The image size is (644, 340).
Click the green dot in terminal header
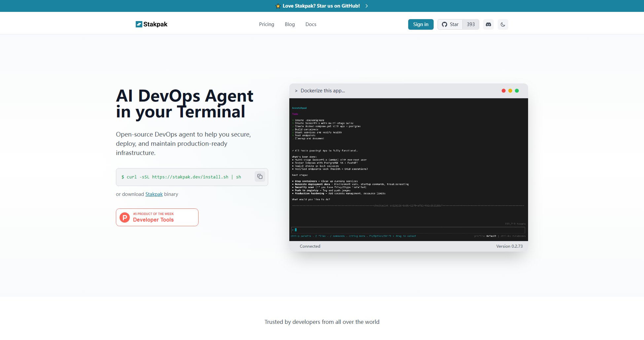click(x=517, y=91)
